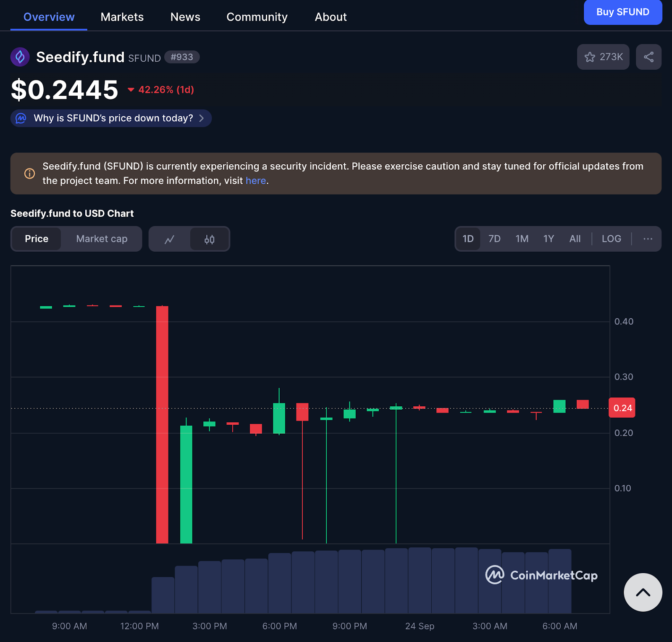Viewport: 672px width, 642px height.
Task: Toggle the Price chart mode
Action: point(37,239)
